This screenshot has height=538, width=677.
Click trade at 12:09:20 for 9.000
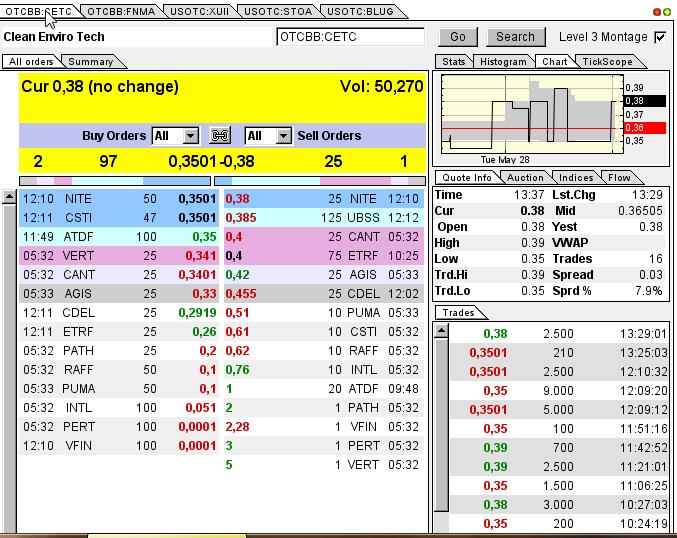[x=559, y=391]
